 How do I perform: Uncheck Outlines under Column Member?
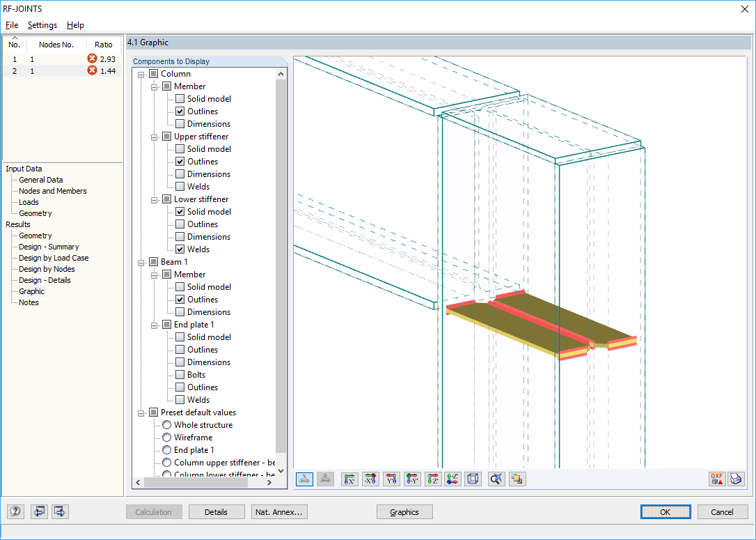tap(180, 111)
